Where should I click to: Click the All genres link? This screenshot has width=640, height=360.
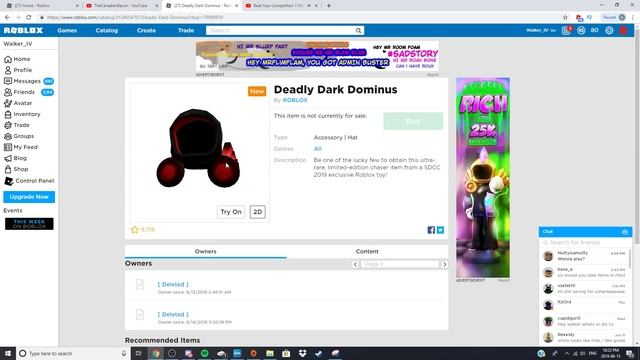click(318, 149)
